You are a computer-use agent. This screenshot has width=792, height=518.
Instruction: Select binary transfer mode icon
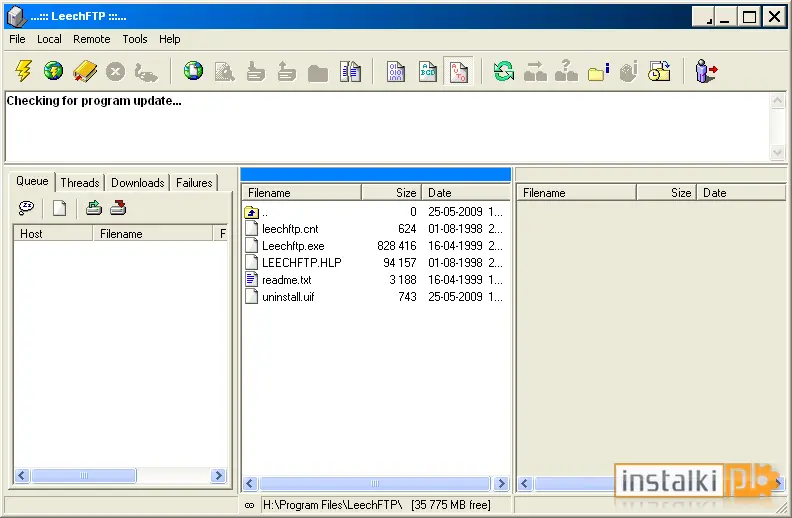point(396,72)
